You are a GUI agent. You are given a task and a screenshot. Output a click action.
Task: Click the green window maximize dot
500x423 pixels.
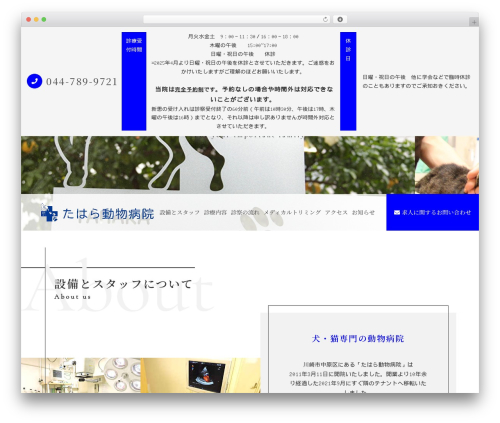[x=44, y=20]
